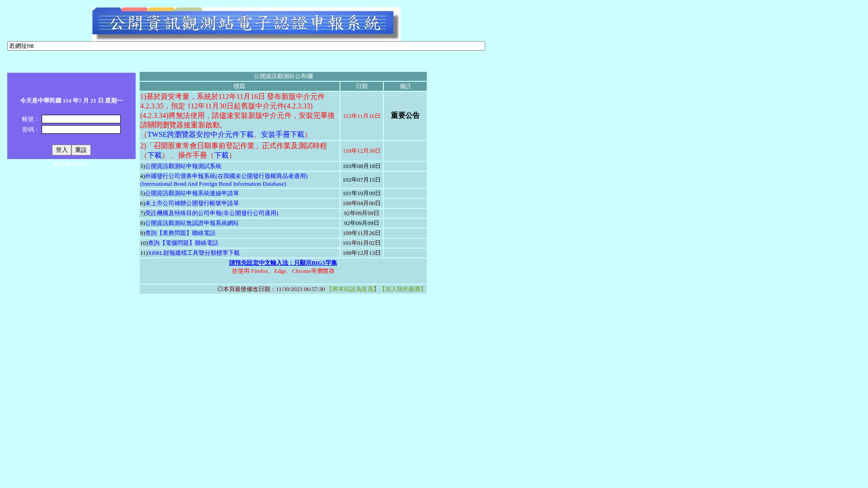Click 今天是中華民國 114 年7 月 21 日 text
Viewport: 868px width, 488px height.
coord(71,101)
